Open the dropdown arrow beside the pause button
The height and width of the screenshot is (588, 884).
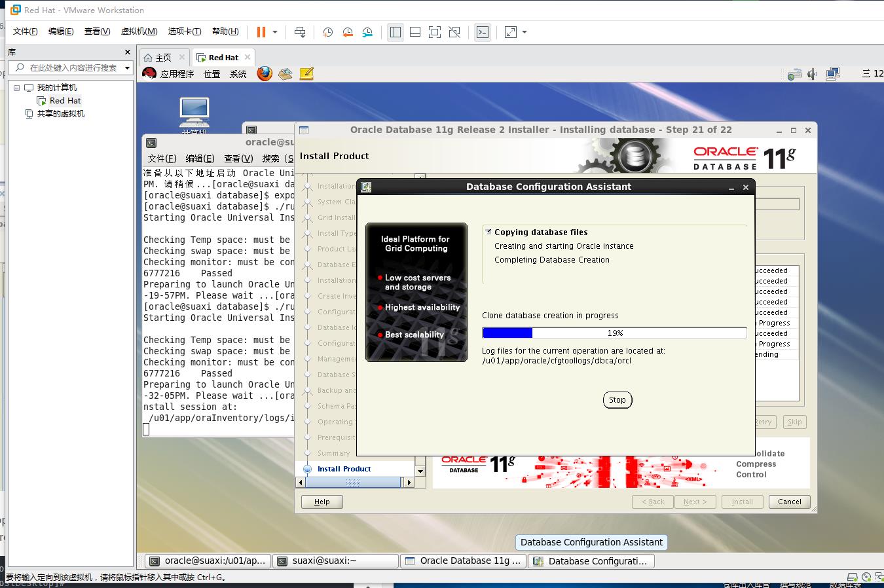click(275, 32)
